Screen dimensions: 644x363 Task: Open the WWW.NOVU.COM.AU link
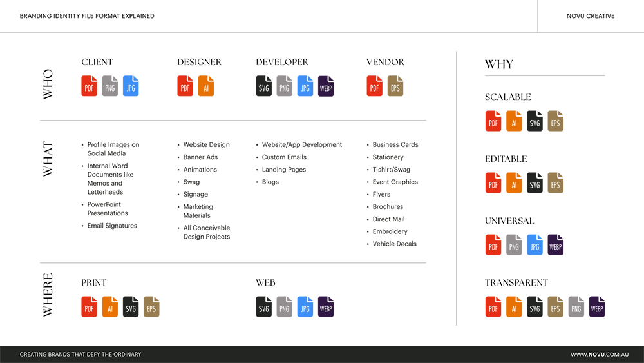tap(600, 355)
